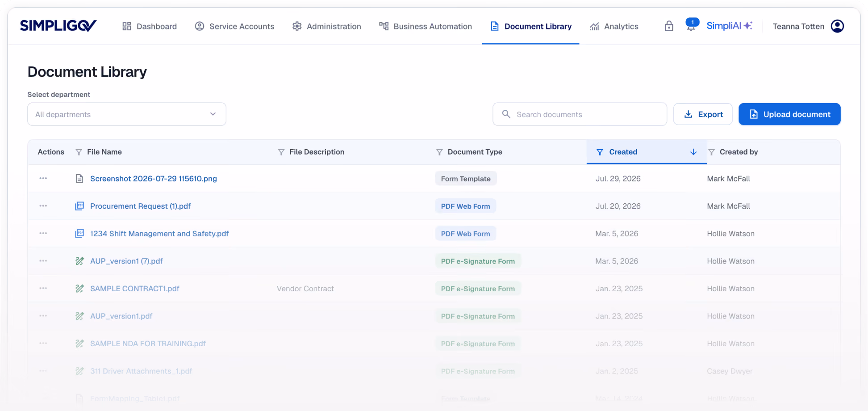Open 1234 Shift Management and Safety.pdf
This screenshot has height=411, width=868.
(159, 234)
